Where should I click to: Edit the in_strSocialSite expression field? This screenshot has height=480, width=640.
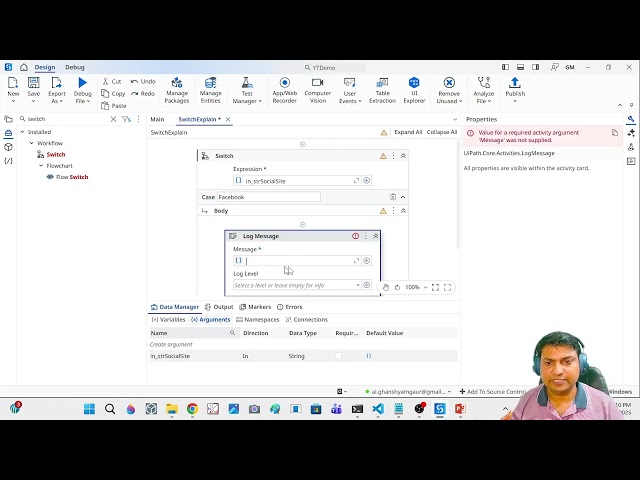297,180
